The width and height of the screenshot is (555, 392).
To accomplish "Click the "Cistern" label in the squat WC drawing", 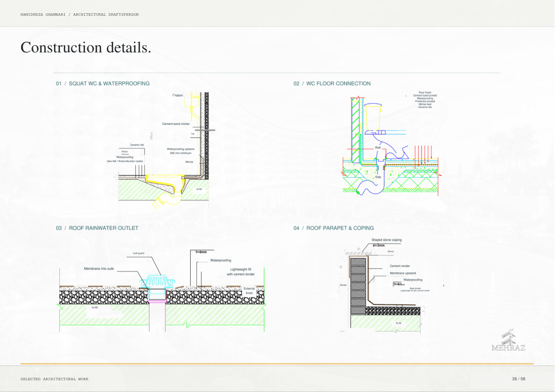I will coord(177,95).
